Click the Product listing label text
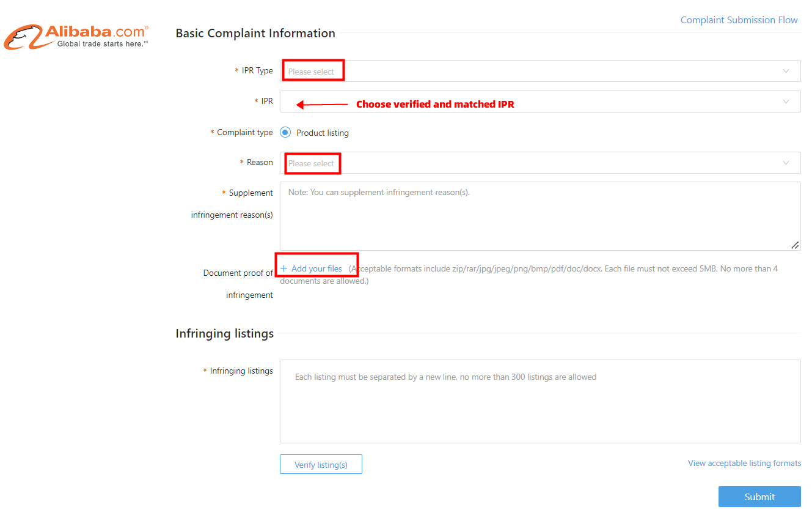Image resolution: width=812 pixels, height=510 pixels. point(323,133)
